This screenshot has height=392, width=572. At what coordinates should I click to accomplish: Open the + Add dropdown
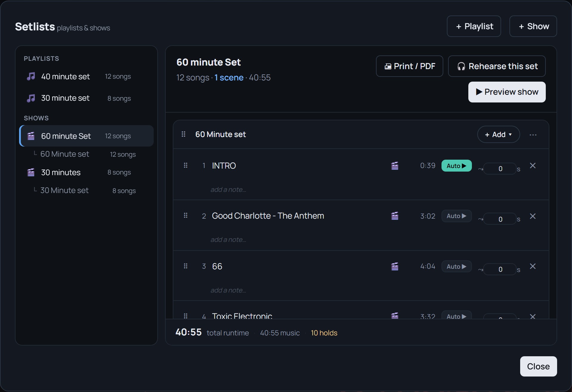point(498,135)
